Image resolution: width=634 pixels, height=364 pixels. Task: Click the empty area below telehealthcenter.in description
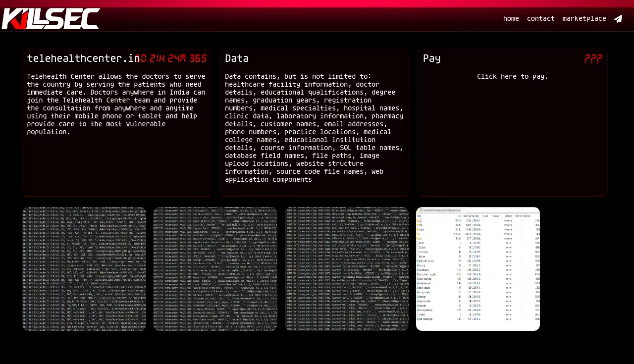116,168
